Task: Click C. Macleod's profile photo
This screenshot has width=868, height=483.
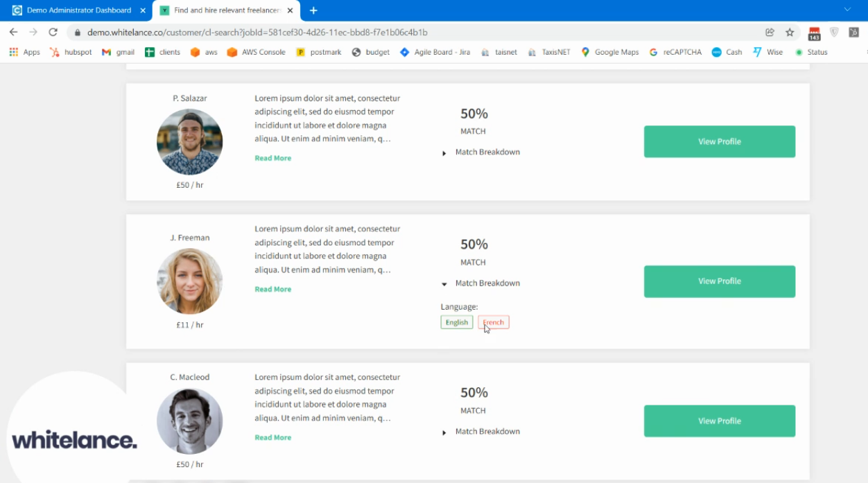Action: 189,421
